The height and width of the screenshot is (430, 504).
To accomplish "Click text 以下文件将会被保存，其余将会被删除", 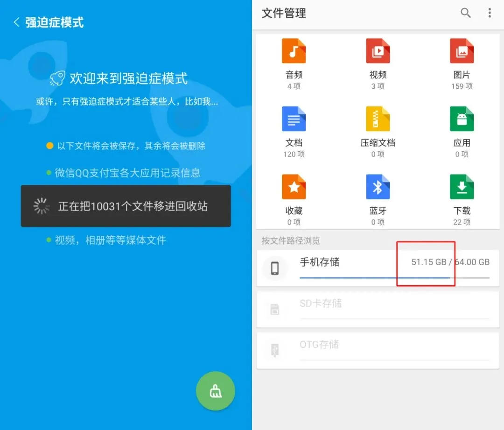I will (131, 146).
